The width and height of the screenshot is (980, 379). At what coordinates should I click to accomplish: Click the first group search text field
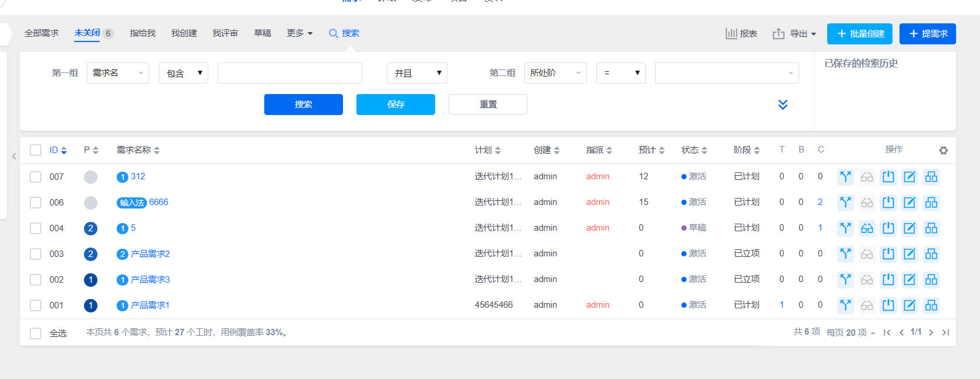(x=289, y=73)
